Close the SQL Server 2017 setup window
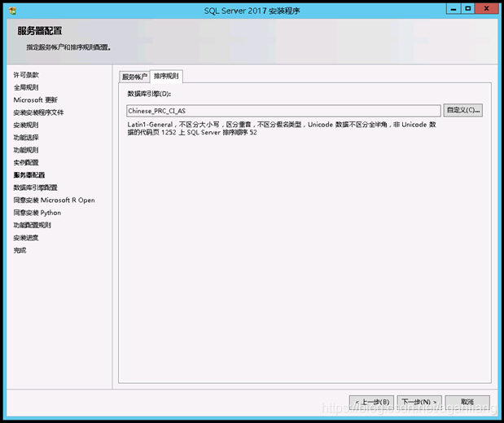Image resolution: width=504 pixels, height=423 pixels. [x=486, y=9]
